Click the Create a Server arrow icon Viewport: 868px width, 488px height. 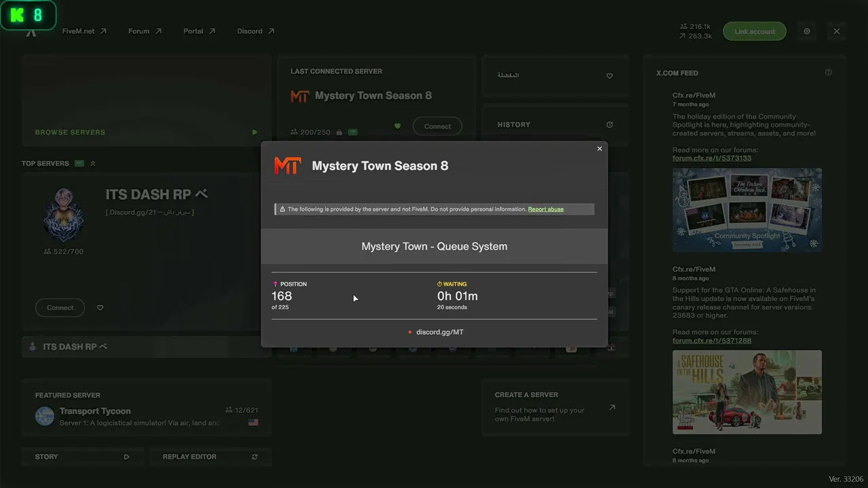[x=612, y=407]
